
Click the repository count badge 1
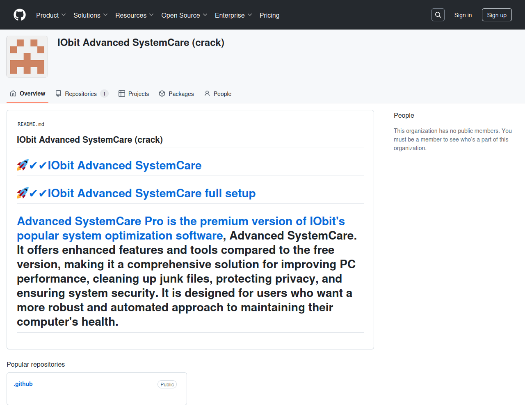104,94
